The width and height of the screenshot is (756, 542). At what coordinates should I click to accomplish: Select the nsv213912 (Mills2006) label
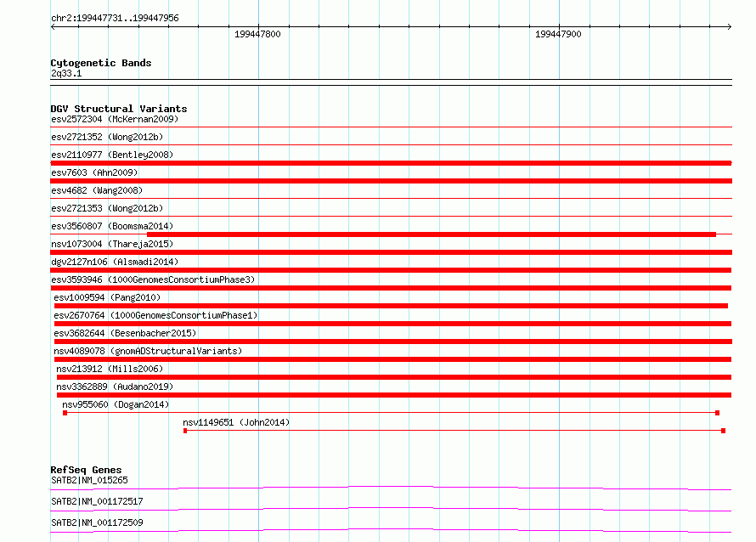click(x=110, y=369)
